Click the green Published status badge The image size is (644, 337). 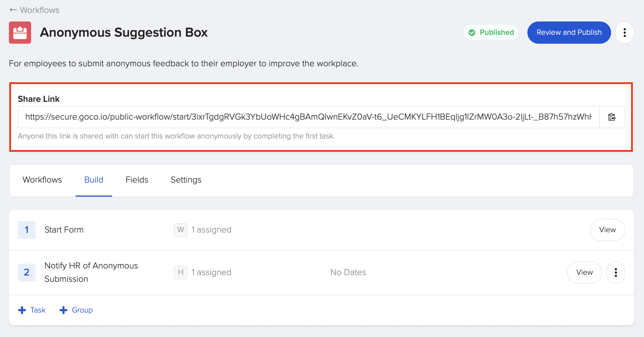(491, 33)
